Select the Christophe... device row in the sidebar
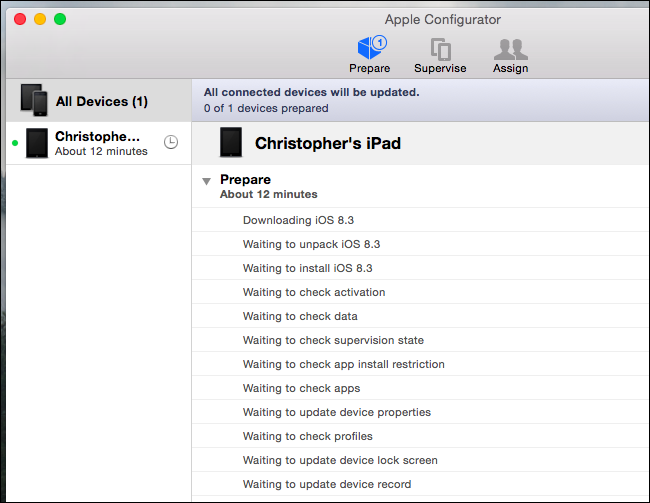The image size is (650, 503). (99, 143)
